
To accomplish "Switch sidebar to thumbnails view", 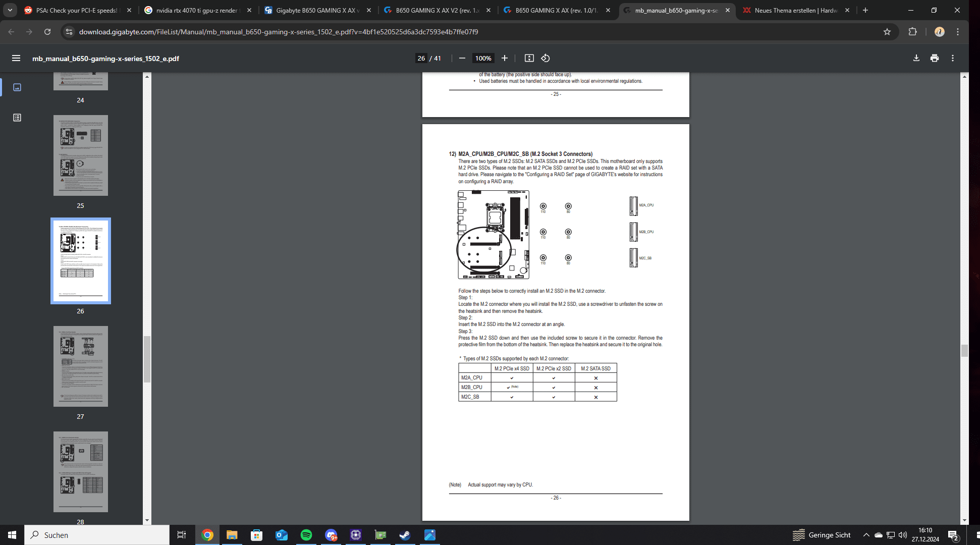I will [17, 87].
